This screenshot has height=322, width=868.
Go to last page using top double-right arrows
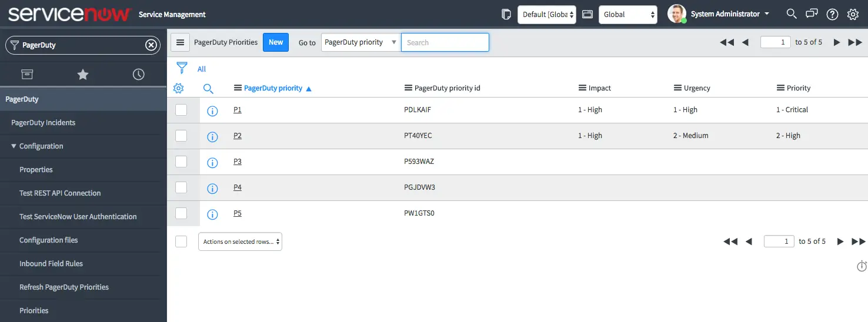click(x=855, y=42)
